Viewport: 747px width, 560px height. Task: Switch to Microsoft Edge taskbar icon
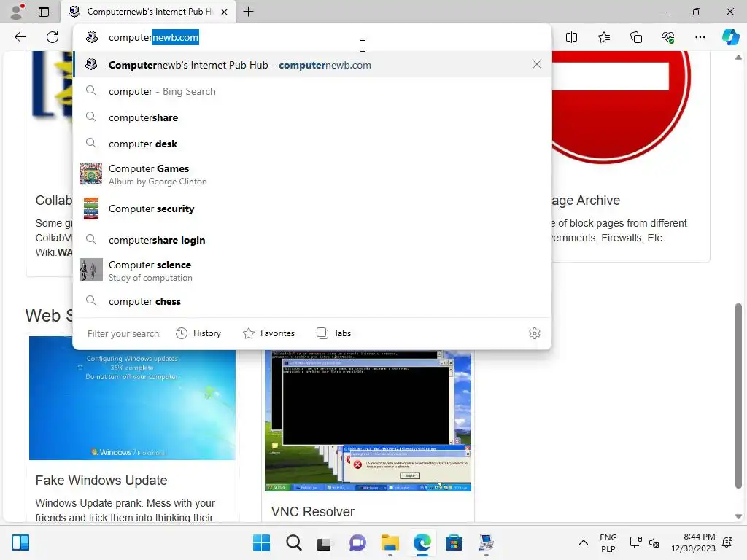click(422, 542)
